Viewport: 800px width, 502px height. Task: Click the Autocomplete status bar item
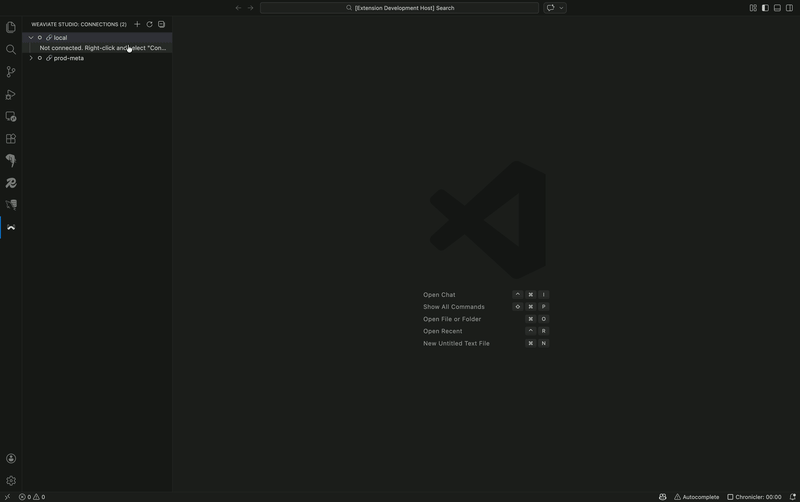696,497
